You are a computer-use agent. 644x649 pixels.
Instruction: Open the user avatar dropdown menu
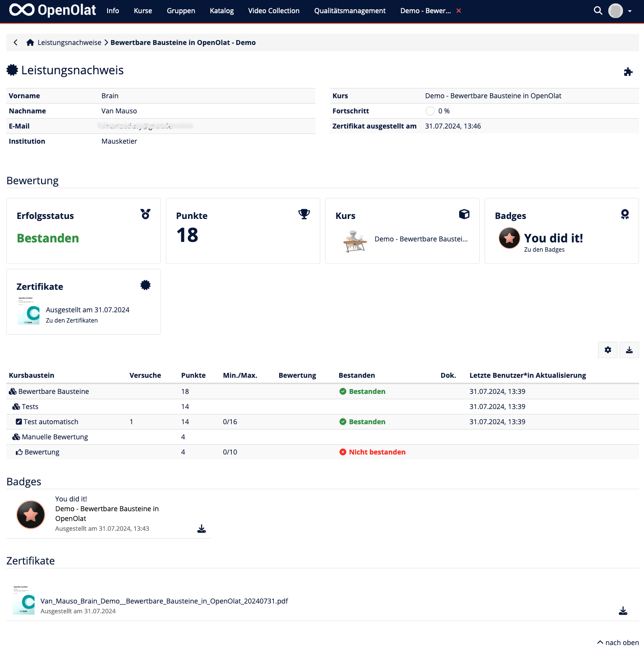pyautogui.click(x=620, y=11)
